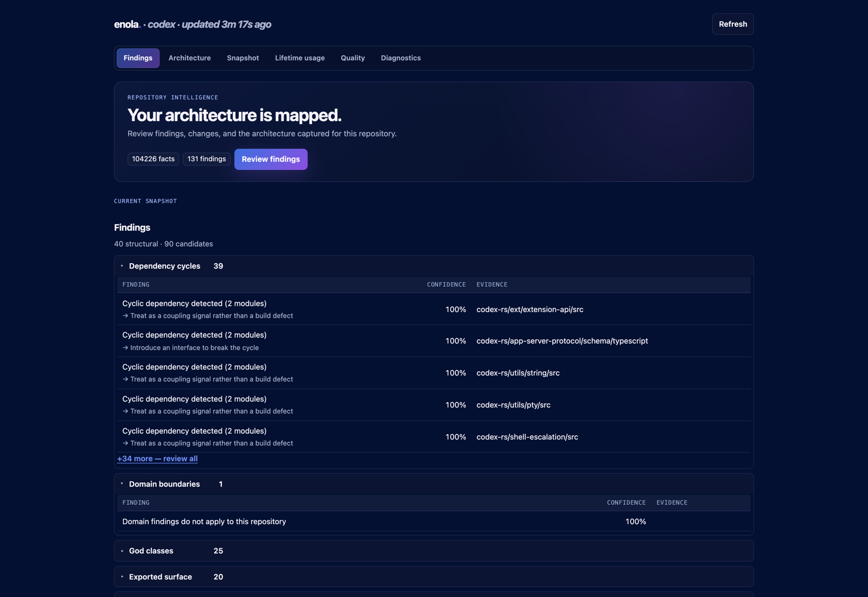This screenshot has height=597, width=868.
Task: Go to the Lifetime usage tab
Action: point(299,58)
